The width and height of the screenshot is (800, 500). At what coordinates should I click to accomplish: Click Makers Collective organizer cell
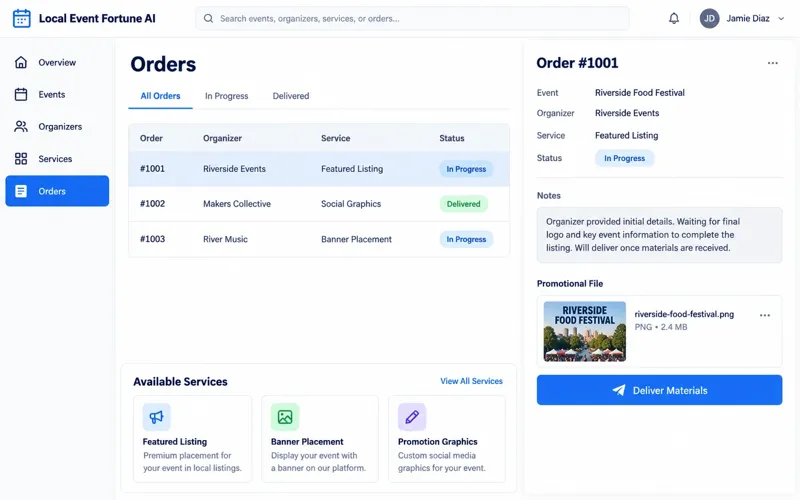[237, 204]
